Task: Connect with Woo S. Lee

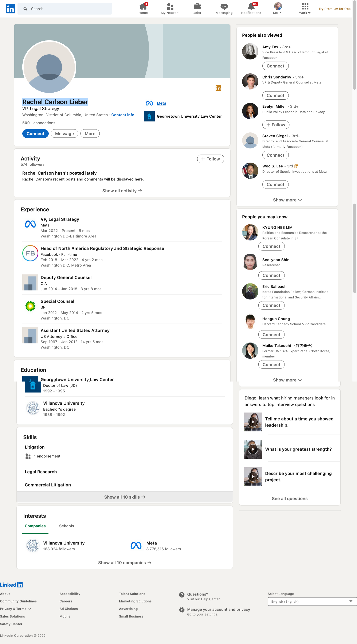Action: click(275, 185)
